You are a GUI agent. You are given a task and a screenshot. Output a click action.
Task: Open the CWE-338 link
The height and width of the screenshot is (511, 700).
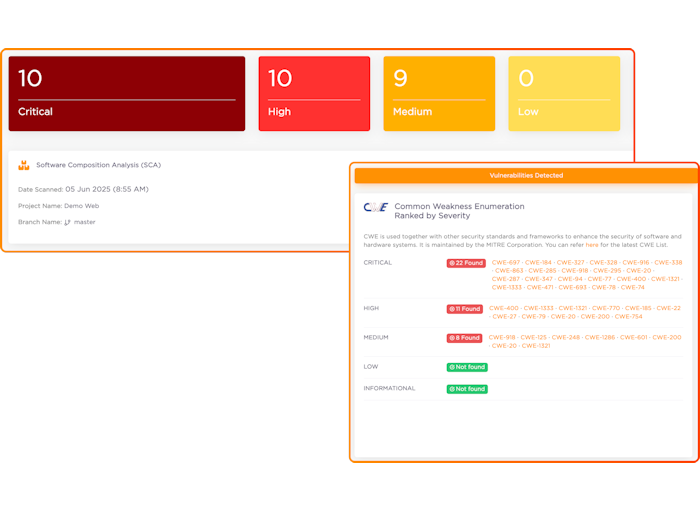click(668, 262)
